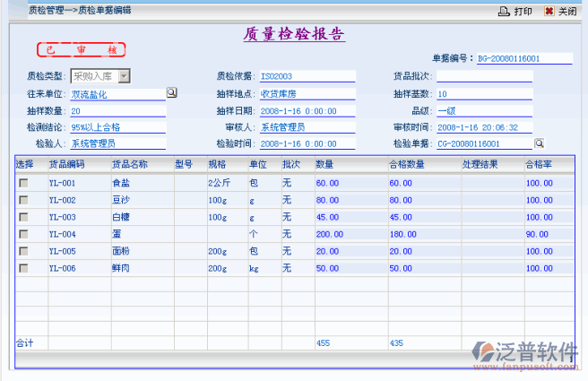Tick the checkbox for row YL-001

coord(24,183)
